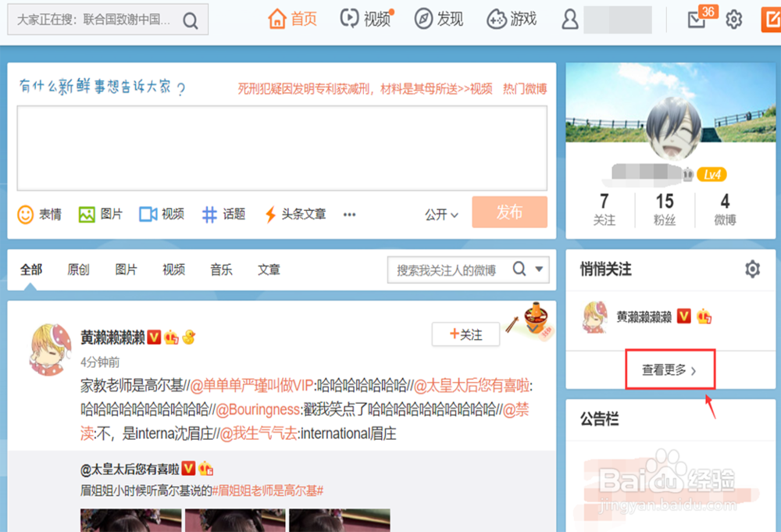Open the 游戏 games section
Image resolution: width=781 pixels, height=532 pixels.
(511, 18)
